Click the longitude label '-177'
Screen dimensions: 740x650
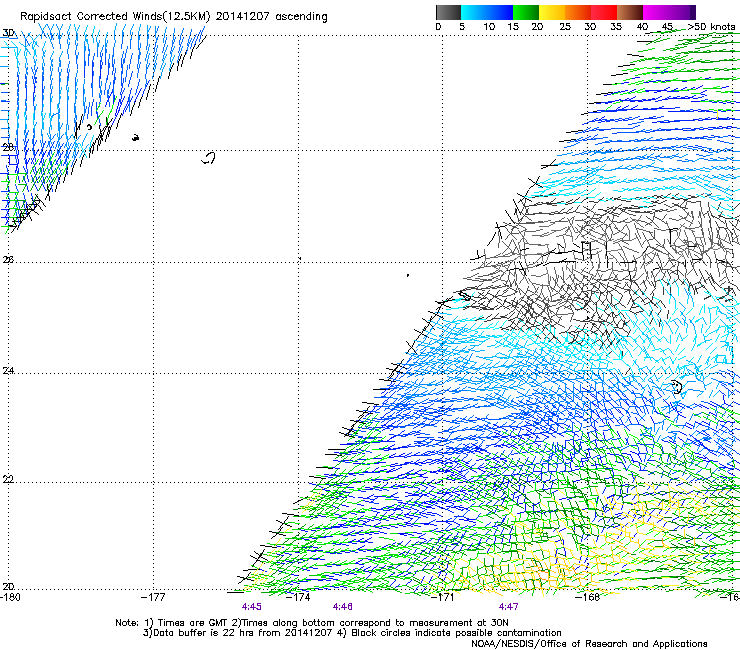pos(153,597)
